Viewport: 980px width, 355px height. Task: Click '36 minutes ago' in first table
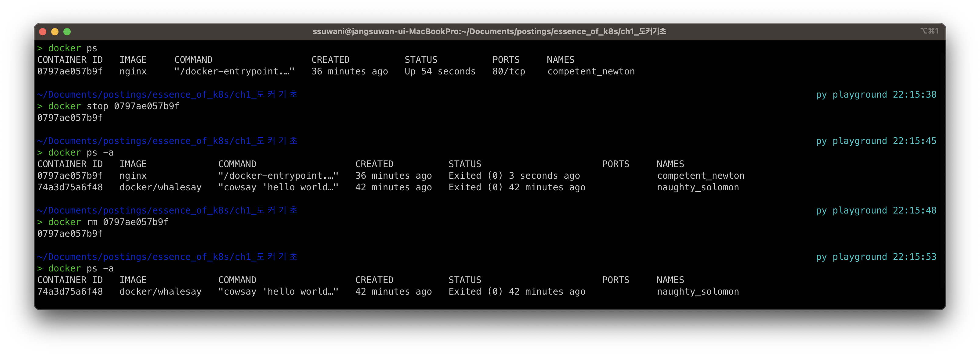tap(350, 72)
